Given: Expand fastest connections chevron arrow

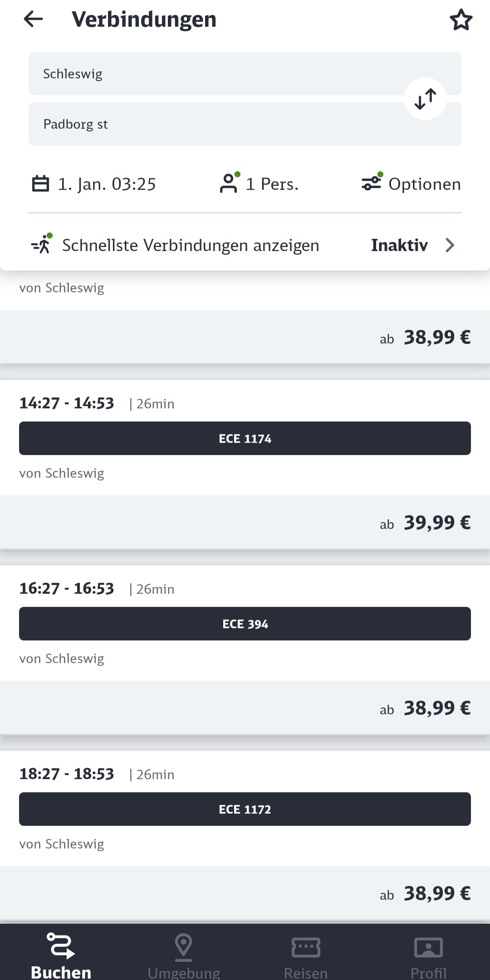Looking at the screenshot, I should pyautogui.click(x=450, y=245).
